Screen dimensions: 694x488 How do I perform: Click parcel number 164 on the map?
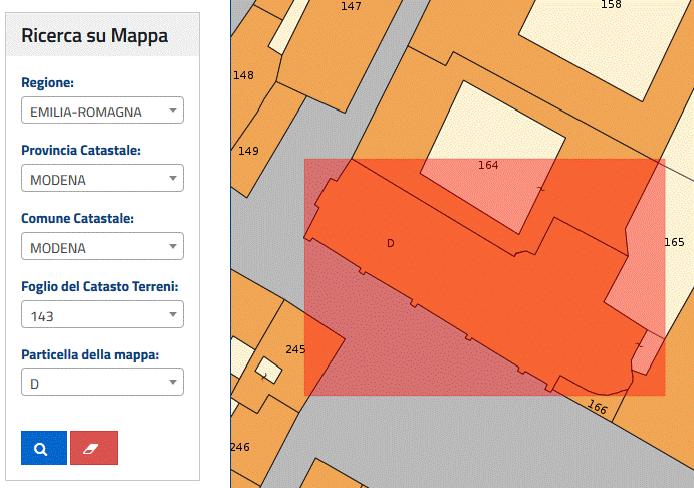coord(488,165)
